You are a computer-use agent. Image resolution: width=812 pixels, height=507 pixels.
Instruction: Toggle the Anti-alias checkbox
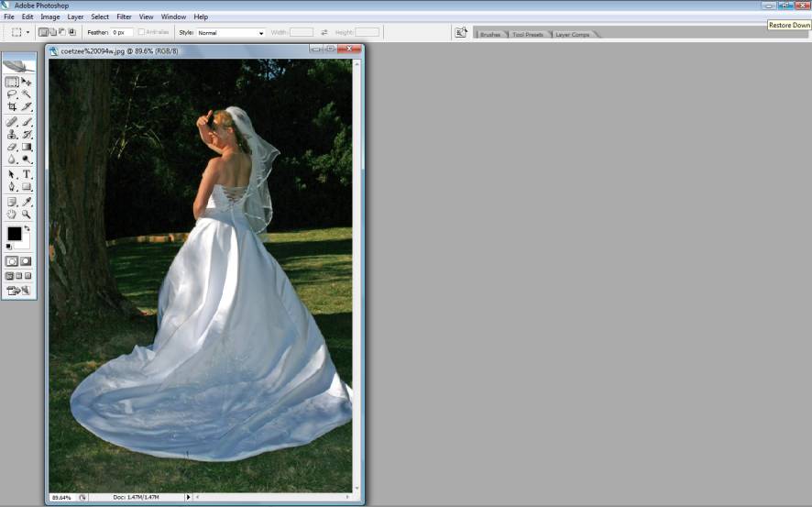tap(141, 32)
